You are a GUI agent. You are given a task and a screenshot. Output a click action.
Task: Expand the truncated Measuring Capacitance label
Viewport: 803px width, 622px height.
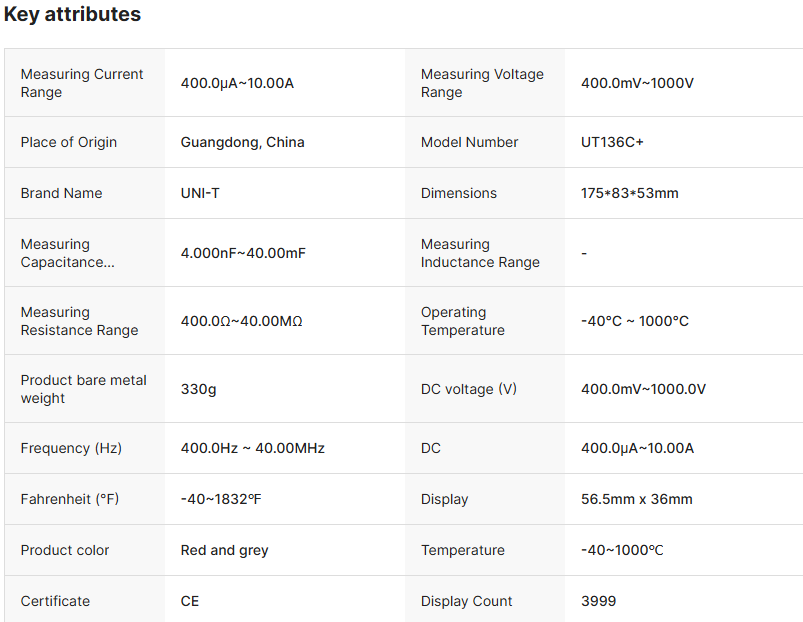pyautogui.click(x=68, y=253)
